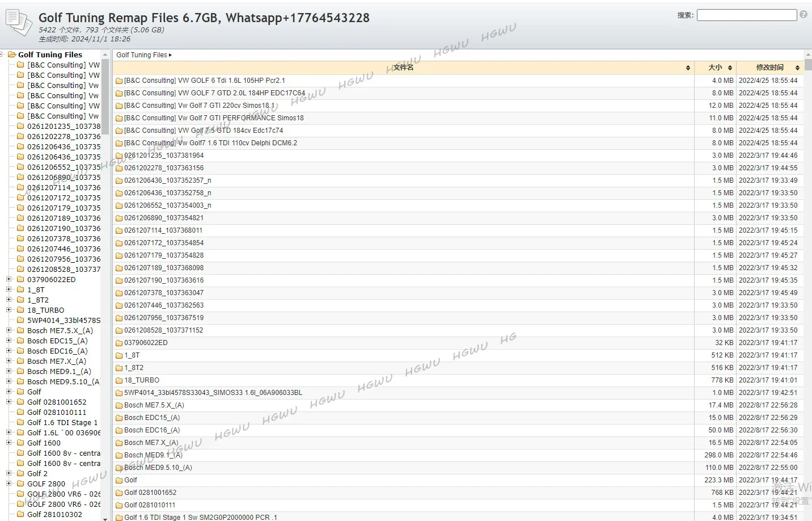Image resolution: width=812 pixels, height=521 pixels.
Task: Click the help question mark icon beside search
Action: click(803, 15)
